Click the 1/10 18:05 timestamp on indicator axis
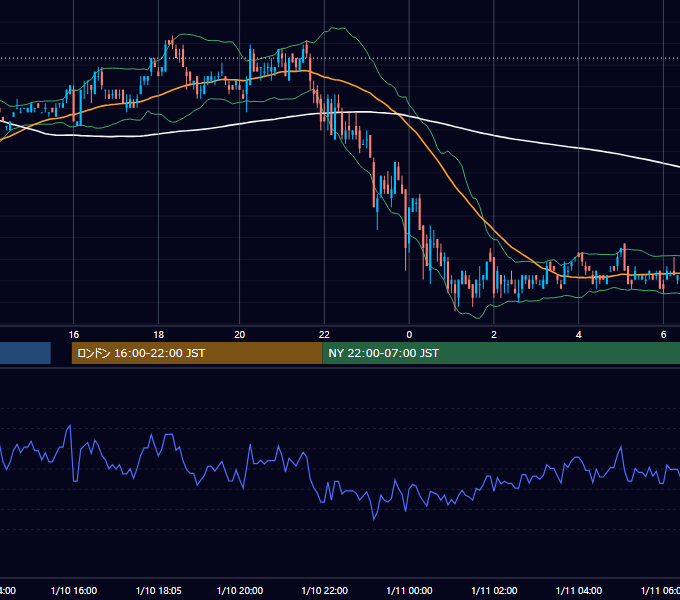 tap(159, 590)
